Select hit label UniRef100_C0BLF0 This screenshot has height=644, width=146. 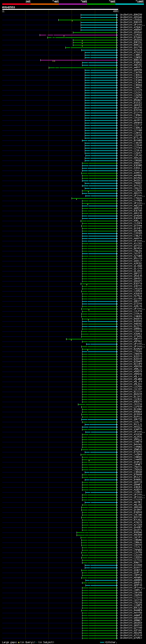(x=131, y=236)
